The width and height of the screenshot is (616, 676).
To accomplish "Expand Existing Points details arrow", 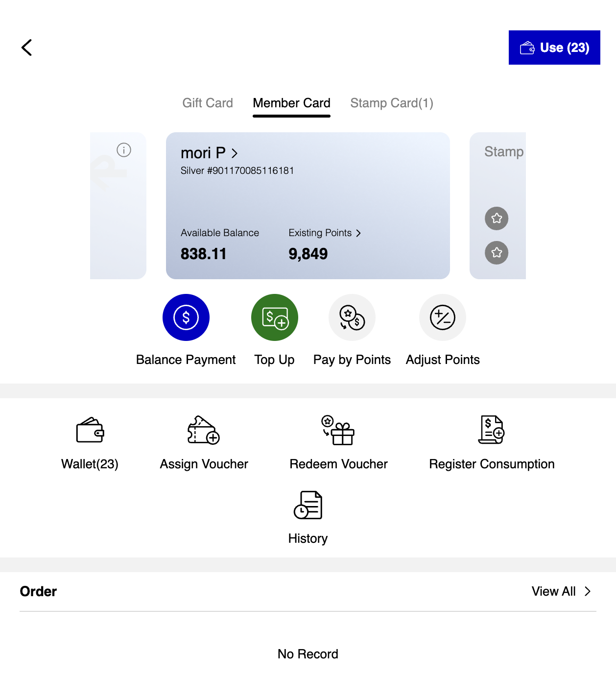I will [x=358, y=233].
